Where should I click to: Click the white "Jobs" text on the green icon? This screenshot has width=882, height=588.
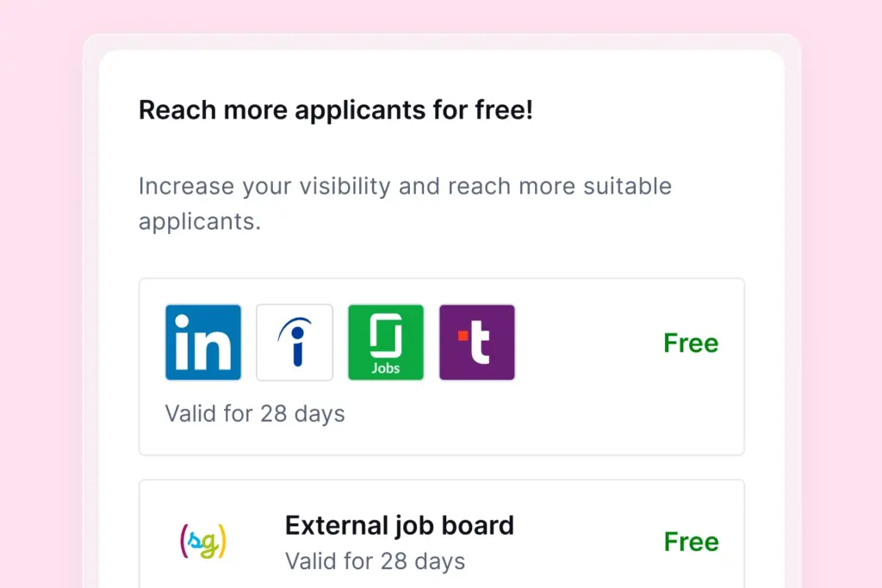(x=386, y=368)
